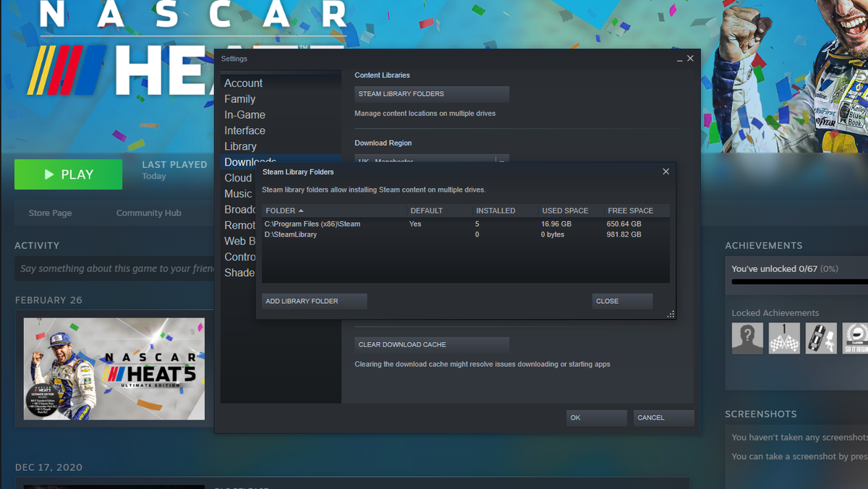
Task: Click the 16.96 GB used space cell
Action: click(x=556, y=224)
